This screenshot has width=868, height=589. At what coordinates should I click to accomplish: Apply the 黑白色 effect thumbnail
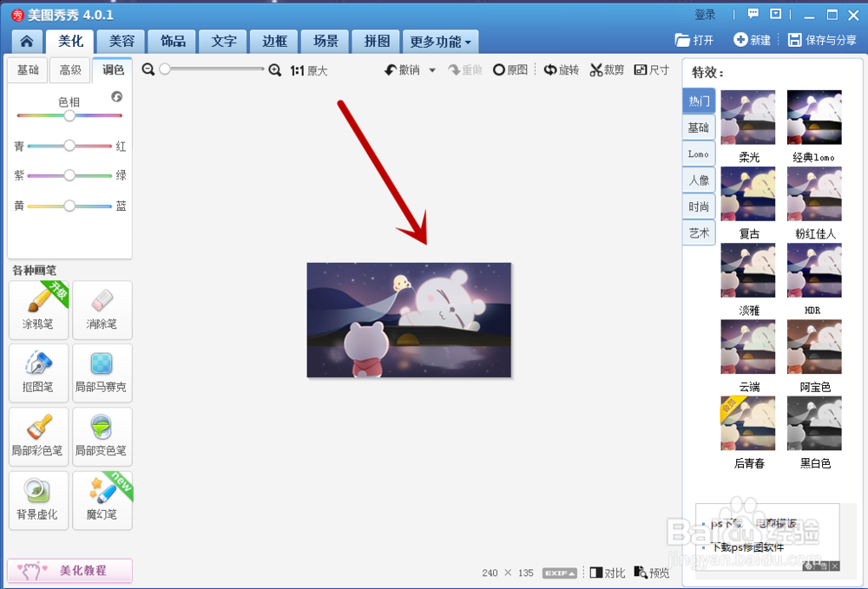tap(814, 423)
